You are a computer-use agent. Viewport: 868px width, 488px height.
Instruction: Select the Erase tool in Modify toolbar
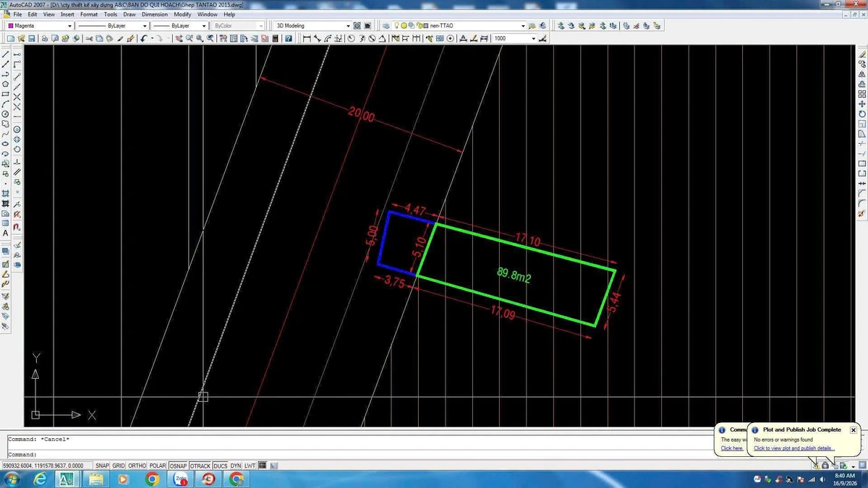[x=861, y=54]
